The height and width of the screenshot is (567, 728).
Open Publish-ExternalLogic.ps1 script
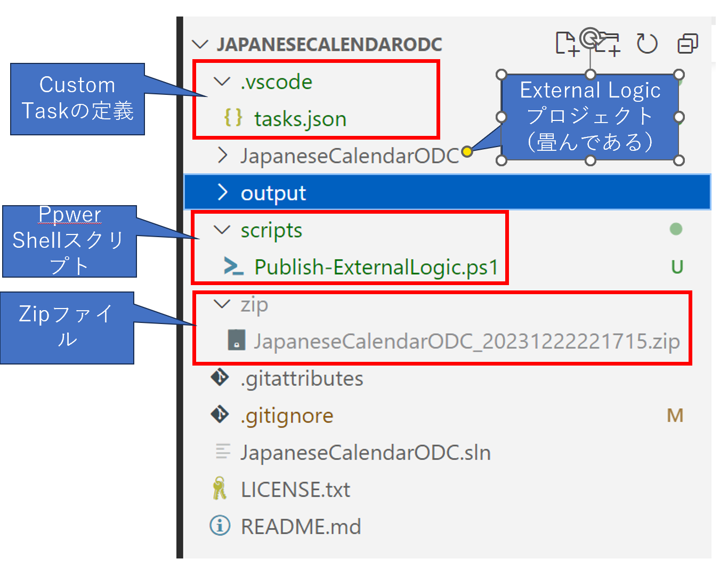point(376,267)
